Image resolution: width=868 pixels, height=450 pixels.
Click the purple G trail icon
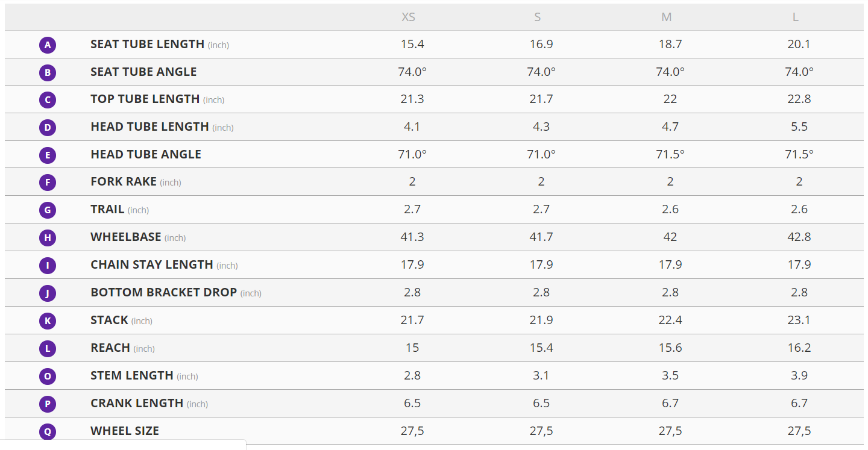click(48, 210)
